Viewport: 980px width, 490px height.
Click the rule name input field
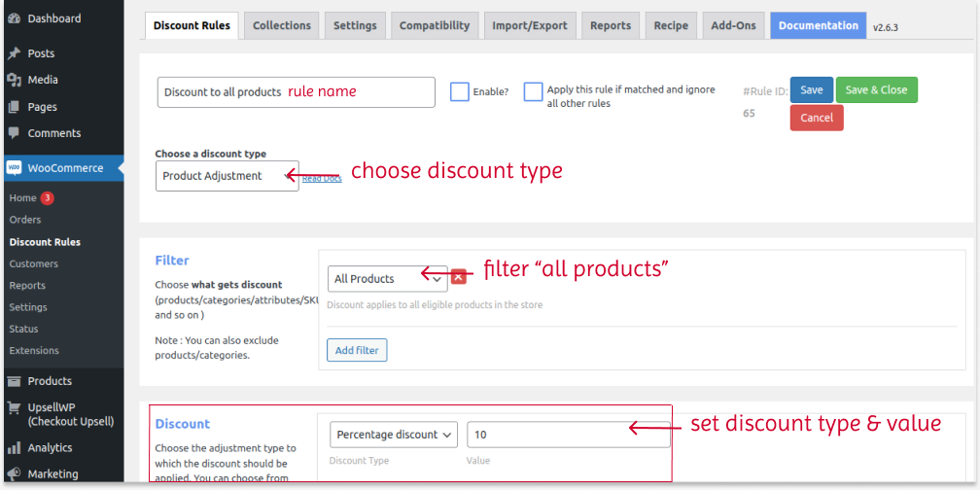[297, 91]
